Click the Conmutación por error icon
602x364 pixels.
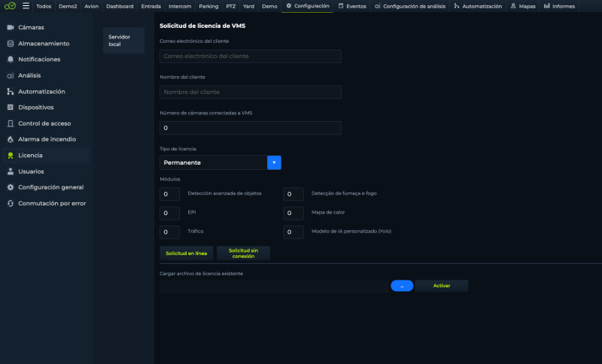pos(11,203)
